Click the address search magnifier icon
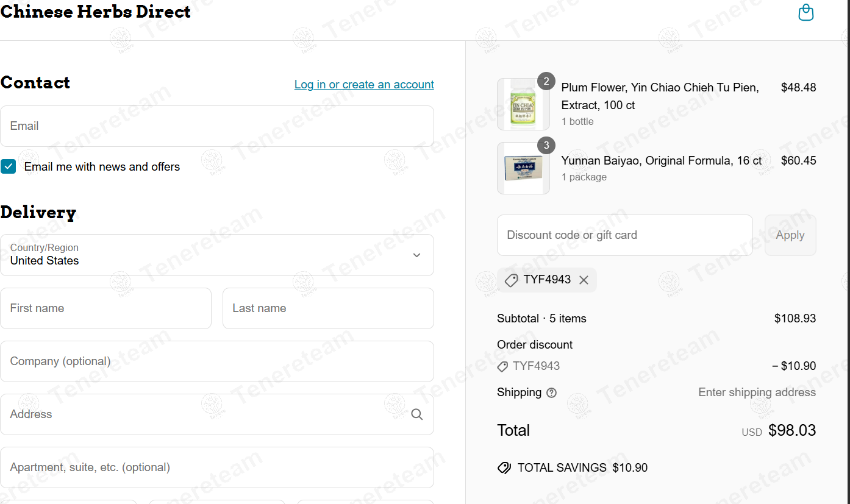Image resolution: width=850 pixels, height=504 pixels. pyautogui.click(x=417, y=414)
